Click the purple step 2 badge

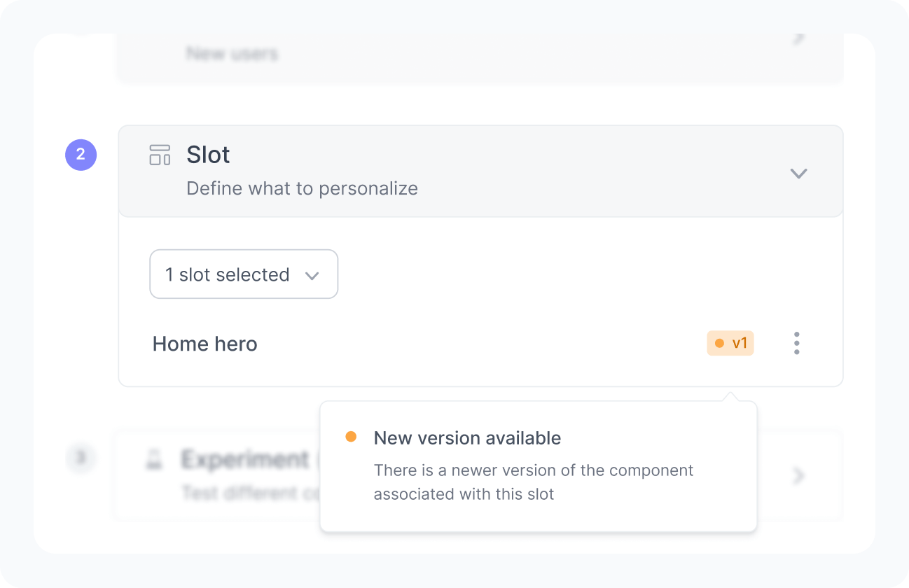click(81, 155)
